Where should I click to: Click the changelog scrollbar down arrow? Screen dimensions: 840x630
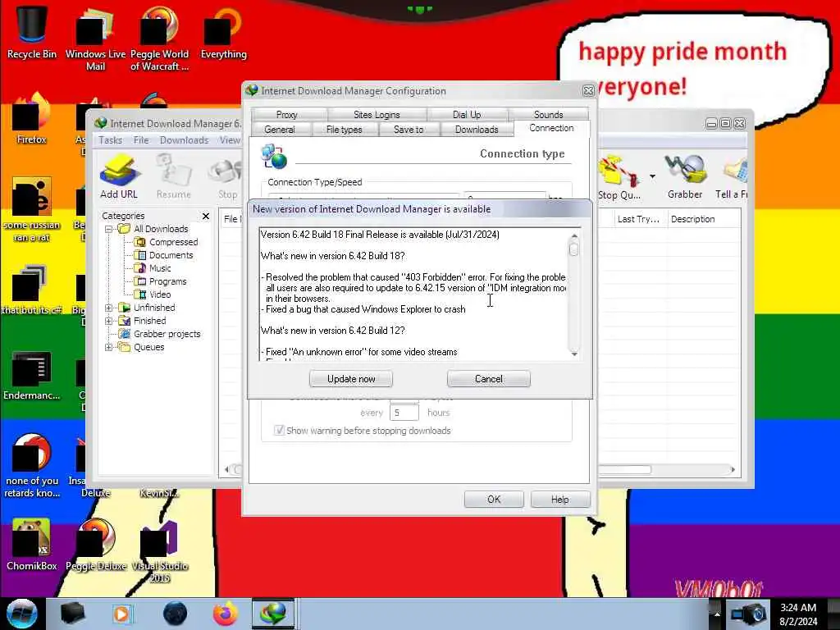(574, 354)
